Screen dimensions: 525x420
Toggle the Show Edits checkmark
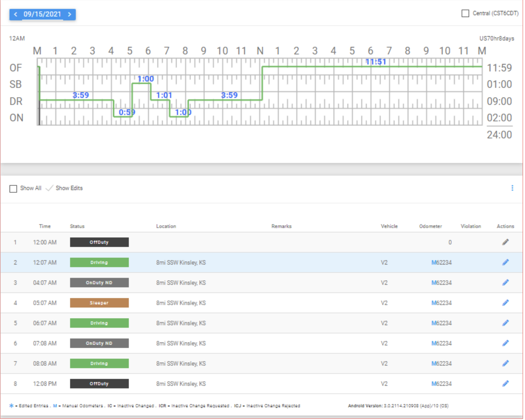coord(50,189)
